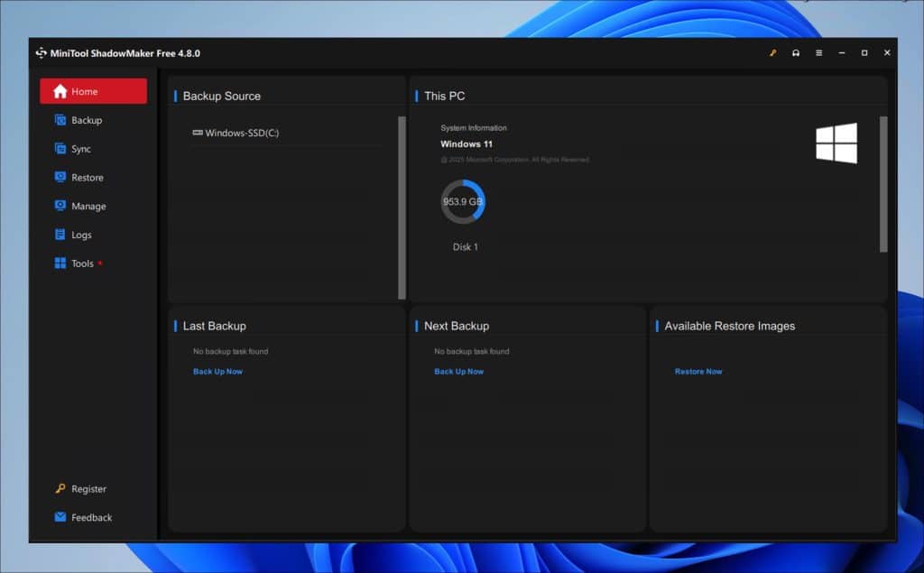This screenshot has width=924, height=573.
Task: Click the Manage icon in sidebar
Action: (60, 207)
